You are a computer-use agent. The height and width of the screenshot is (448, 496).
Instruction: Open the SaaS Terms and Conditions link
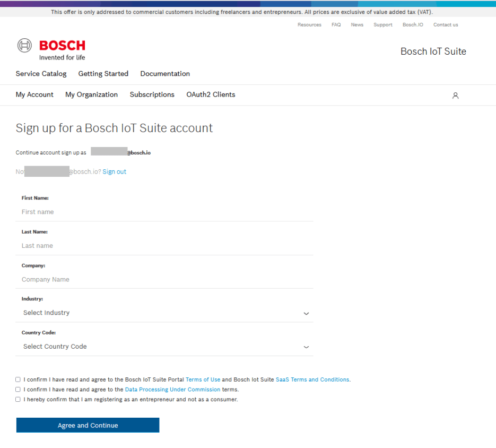click(312, 379)
